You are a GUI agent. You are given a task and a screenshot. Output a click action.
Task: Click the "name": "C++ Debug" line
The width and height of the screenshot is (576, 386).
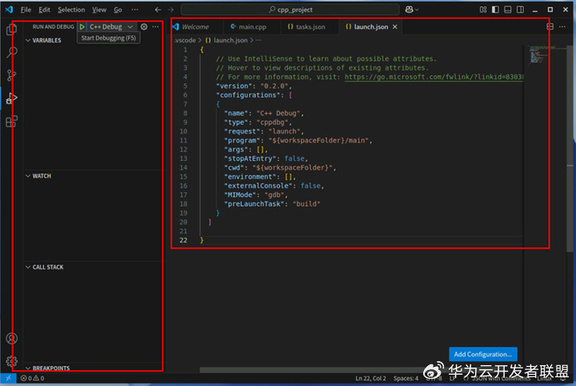[264, 113]
